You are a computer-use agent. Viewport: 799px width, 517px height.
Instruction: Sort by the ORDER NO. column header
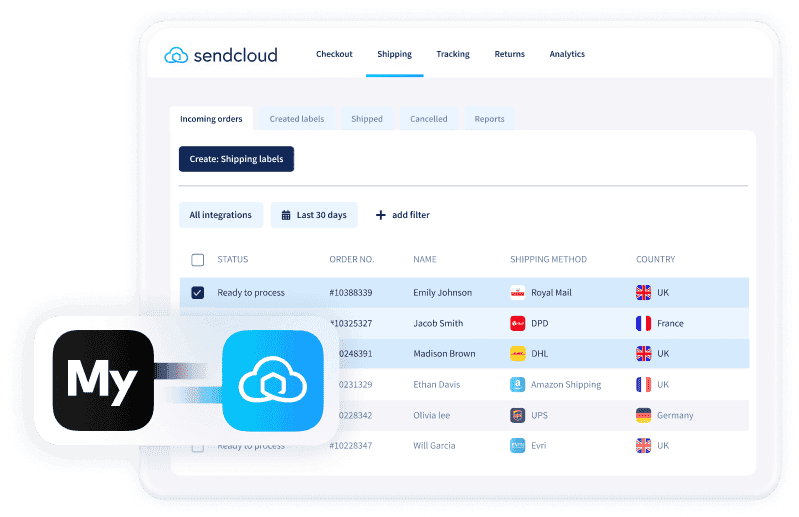click(x=352, y=259)
